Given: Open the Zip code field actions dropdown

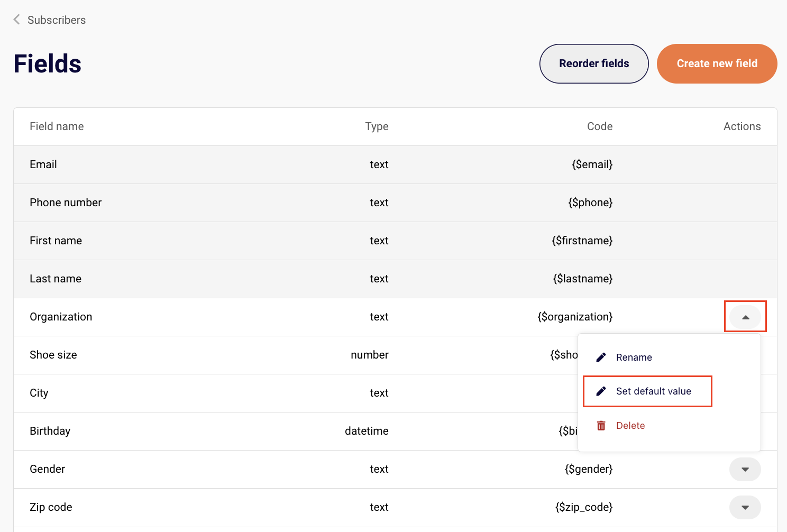Looking at the screenshot, I should click(745, 507).
